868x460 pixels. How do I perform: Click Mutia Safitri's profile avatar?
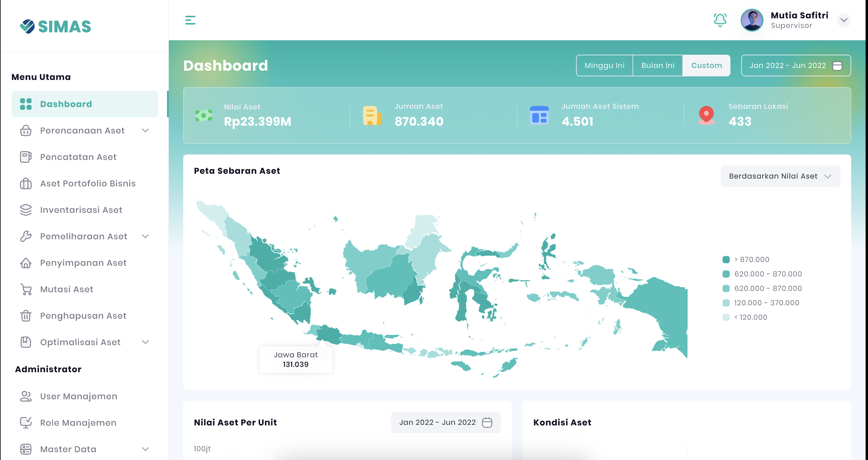[751, 20]
